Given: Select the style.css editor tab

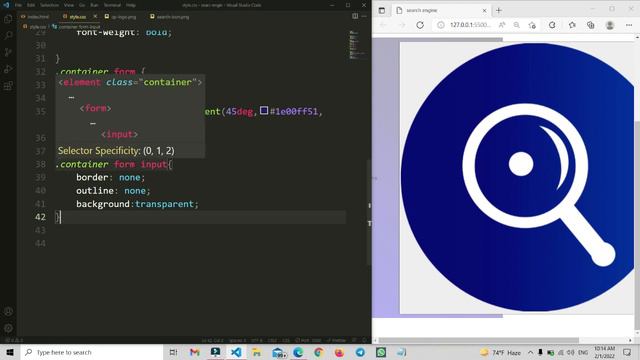Looking at the screenshot, I should (78, 17).
